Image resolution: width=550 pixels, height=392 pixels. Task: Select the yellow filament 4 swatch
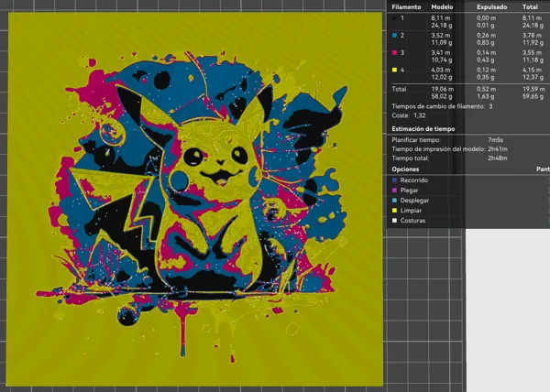coord(394,70)
